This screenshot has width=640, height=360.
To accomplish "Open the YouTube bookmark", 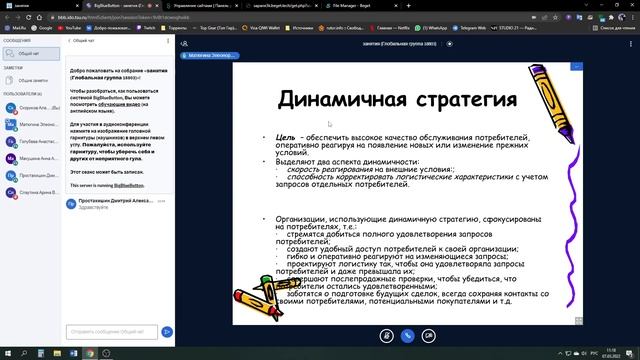I will pos(69,28).
